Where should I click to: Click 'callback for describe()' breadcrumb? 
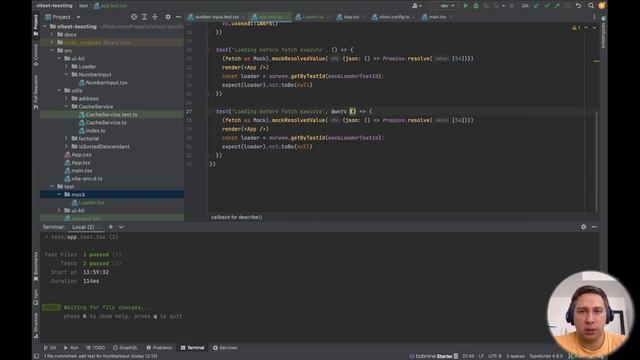coord(237,217)
